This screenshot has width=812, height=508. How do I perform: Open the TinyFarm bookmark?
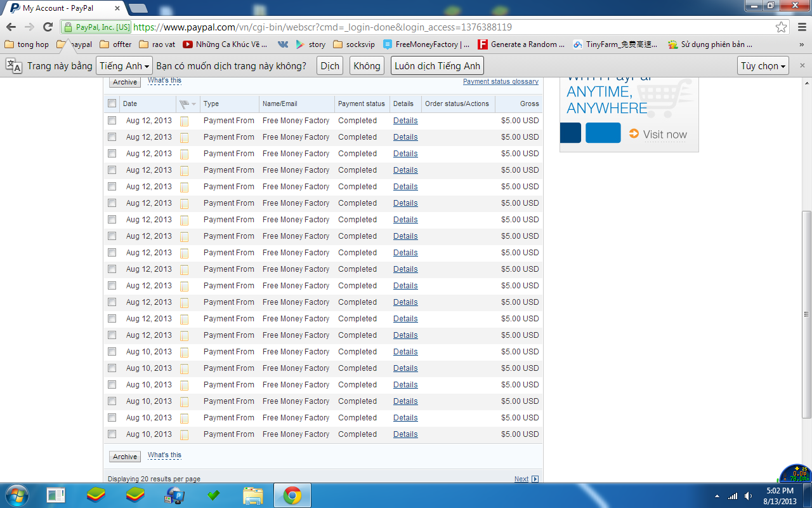(x=615, y=44)
